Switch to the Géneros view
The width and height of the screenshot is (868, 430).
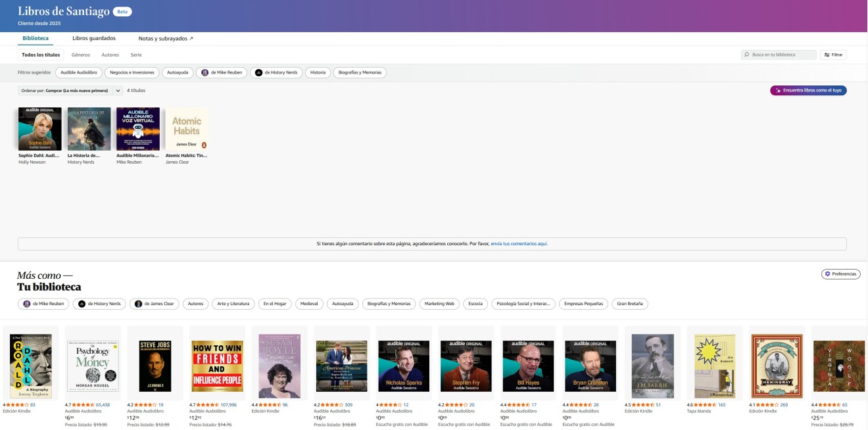pyautogui.click(x=80, y=55)
